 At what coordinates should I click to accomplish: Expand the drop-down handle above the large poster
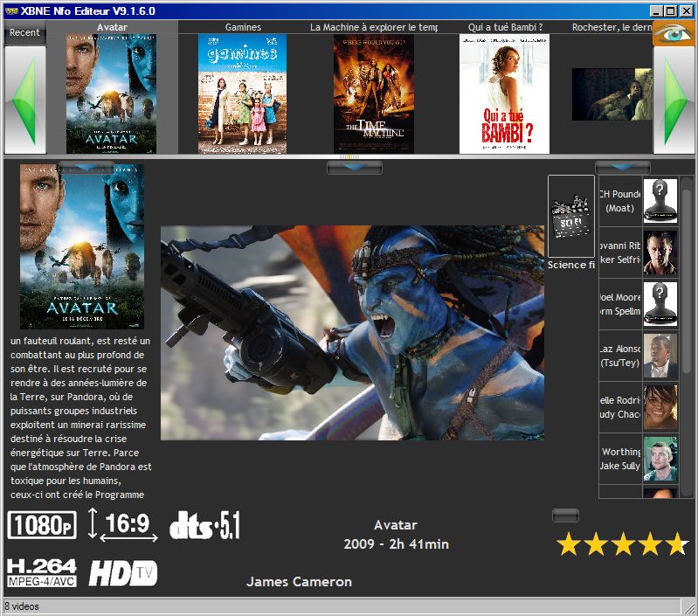pyautogui.click(x=86, y=168)
